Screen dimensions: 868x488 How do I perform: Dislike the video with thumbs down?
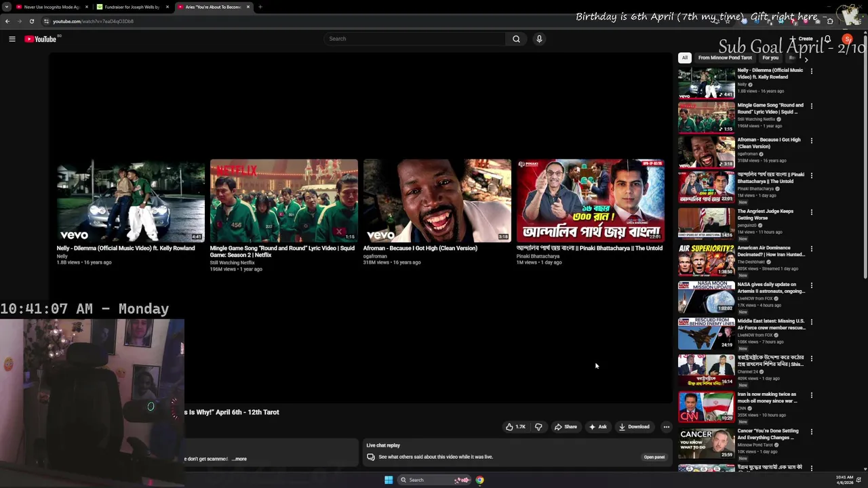tap(538, 427)
